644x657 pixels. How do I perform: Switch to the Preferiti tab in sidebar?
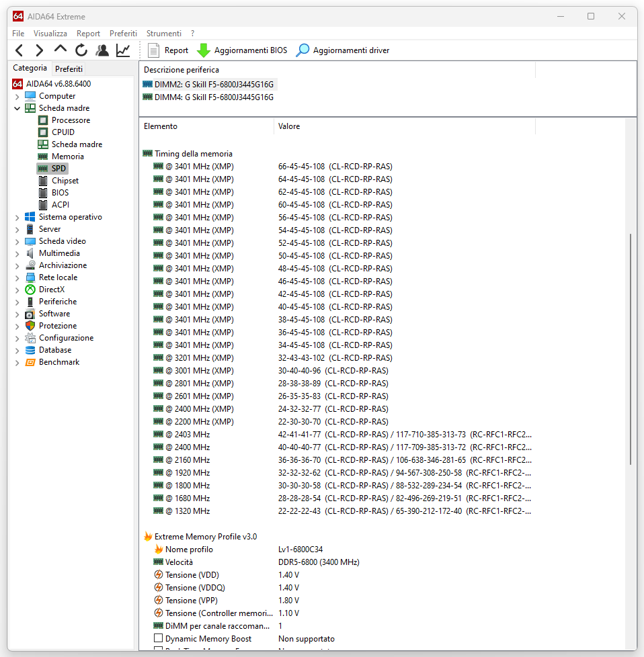tap(69, 69)
